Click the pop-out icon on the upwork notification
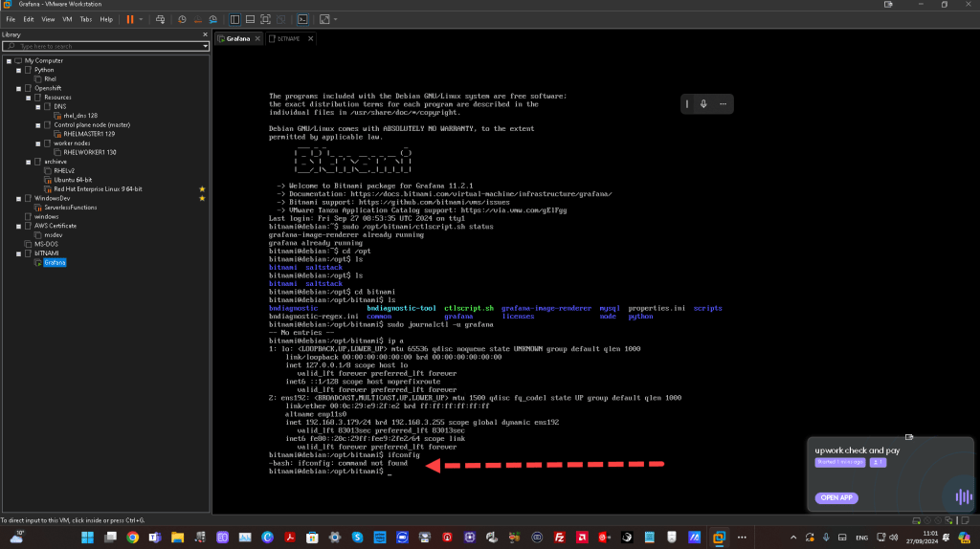Viewport: 980px width, 549px height. click(909, 437)
